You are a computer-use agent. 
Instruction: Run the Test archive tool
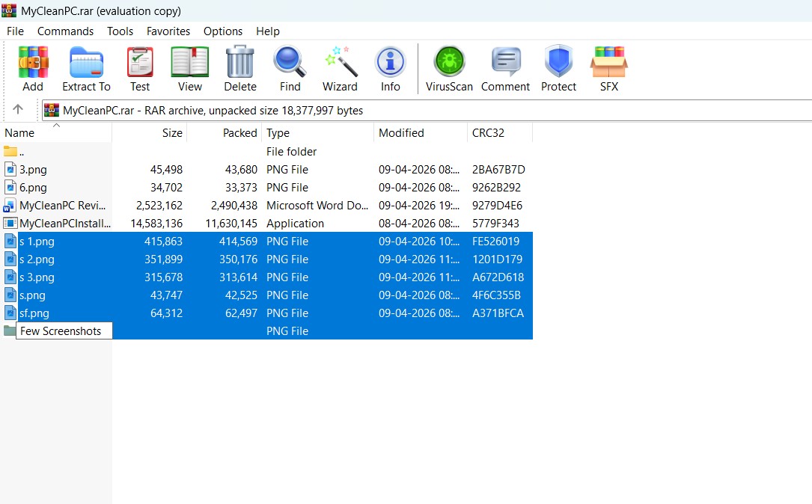[x=140, y=61]
